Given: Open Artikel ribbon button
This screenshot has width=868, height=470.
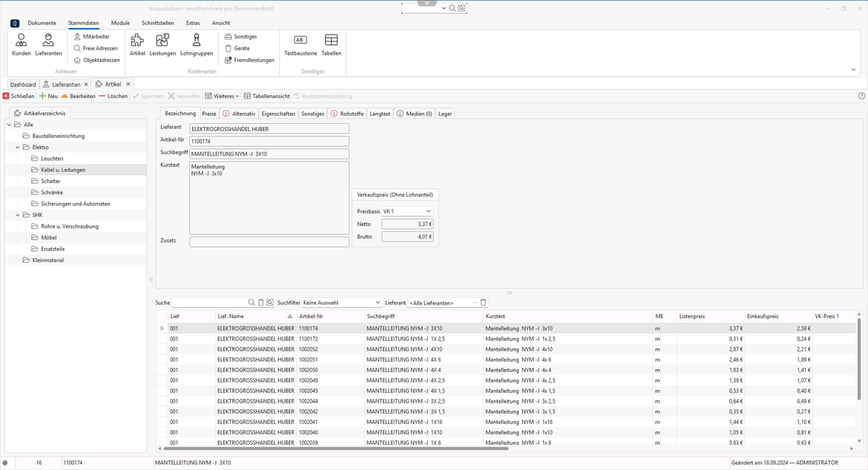Looking at the screenshot, I should tap(137, 44).
